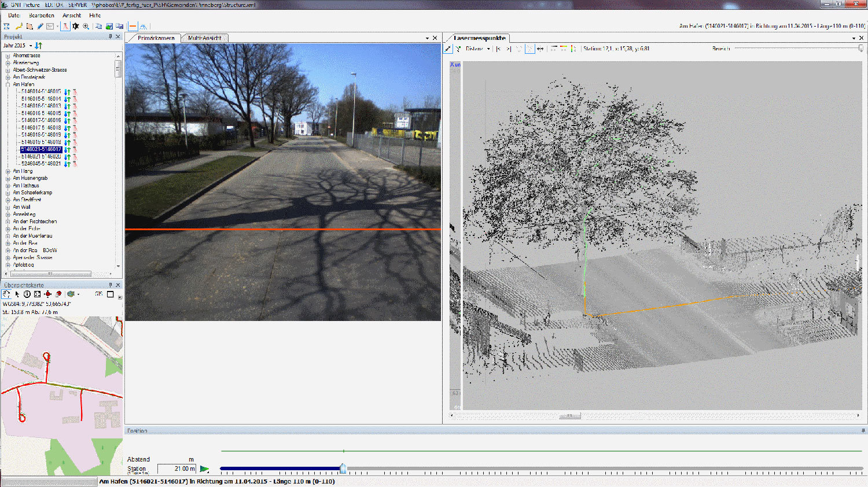Click the red marker eraser icon in map toolbar
The image size is (868, 487).
58,294
